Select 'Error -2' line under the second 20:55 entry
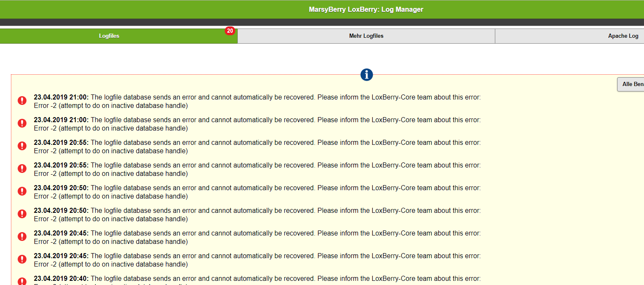This screenshot has width=644, height=285. coord(111,174)
